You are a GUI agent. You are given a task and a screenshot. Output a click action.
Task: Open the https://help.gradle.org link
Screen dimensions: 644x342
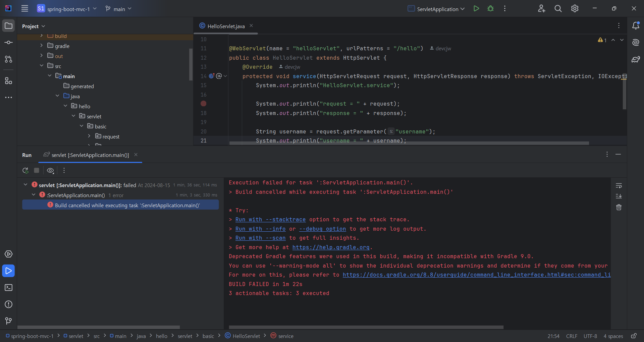pos(331,247)
